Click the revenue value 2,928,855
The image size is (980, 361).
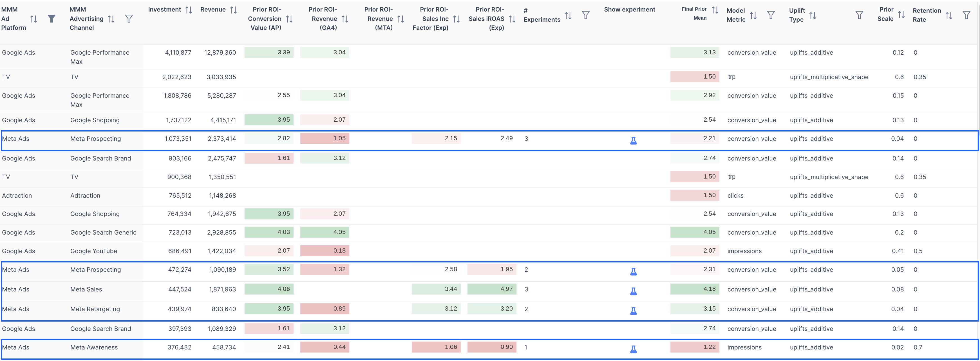(x=221, y=232)
